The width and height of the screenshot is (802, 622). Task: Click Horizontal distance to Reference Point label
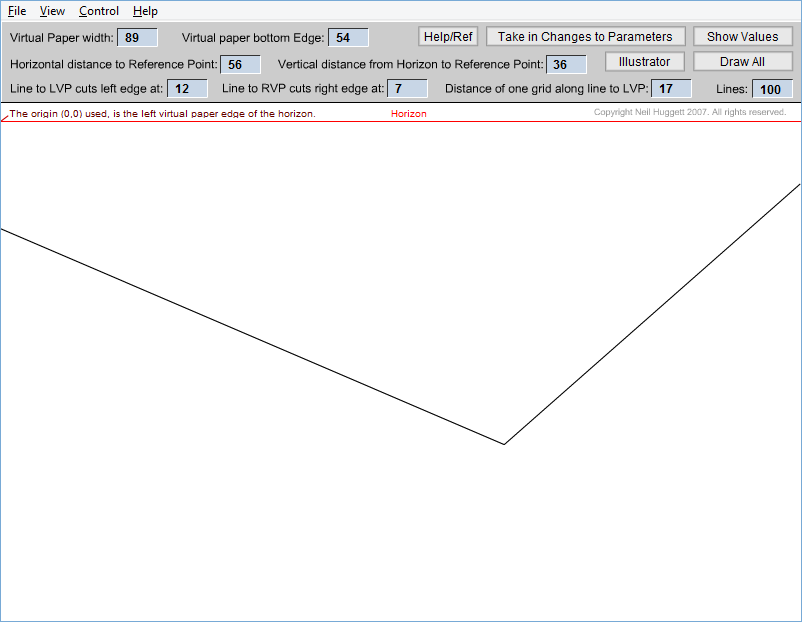(114, 64)
